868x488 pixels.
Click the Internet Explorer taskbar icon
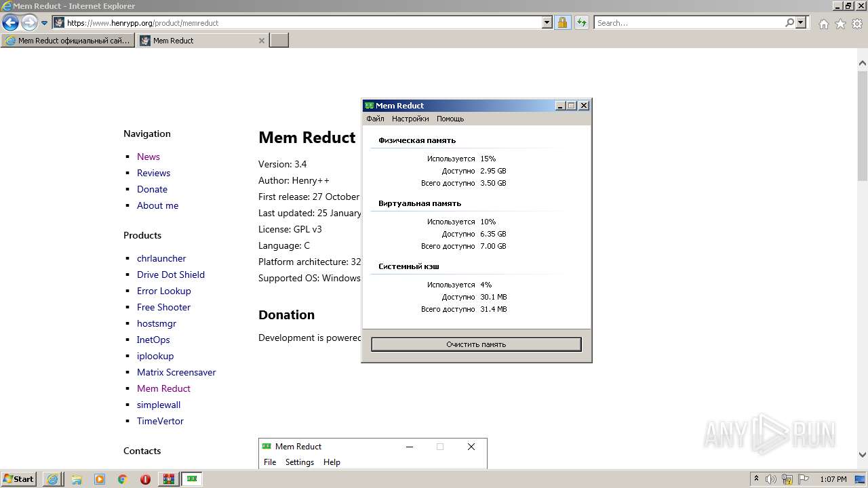tap(52, 479)
